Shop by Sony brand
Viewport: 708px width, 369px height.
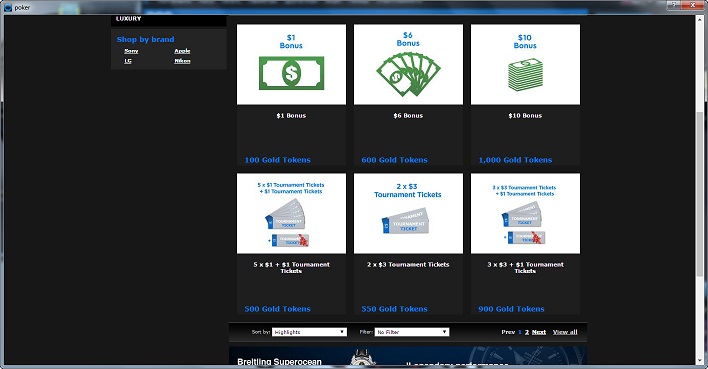(x=131, y=51)
